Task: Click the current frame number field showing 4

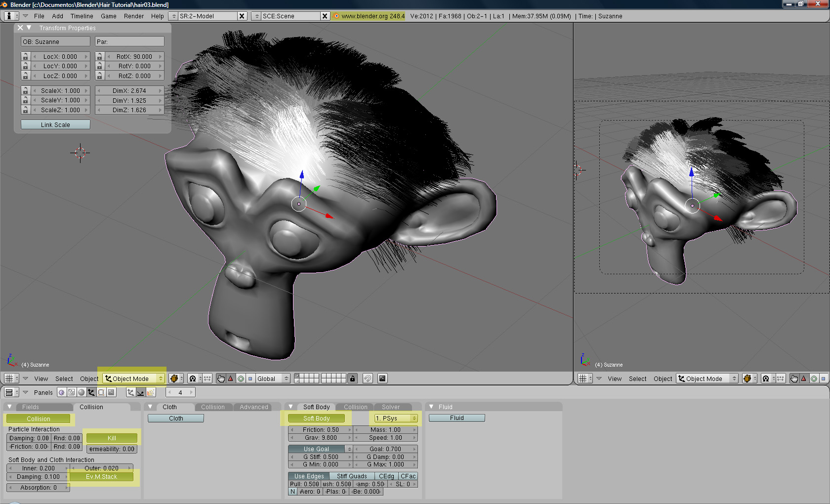Action: (180, 392)
